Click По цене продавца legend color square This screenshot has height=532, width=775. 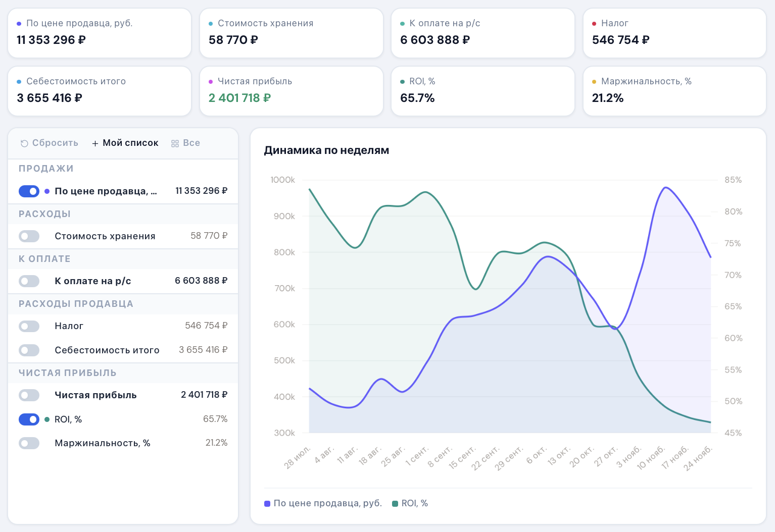click(267, 504)
